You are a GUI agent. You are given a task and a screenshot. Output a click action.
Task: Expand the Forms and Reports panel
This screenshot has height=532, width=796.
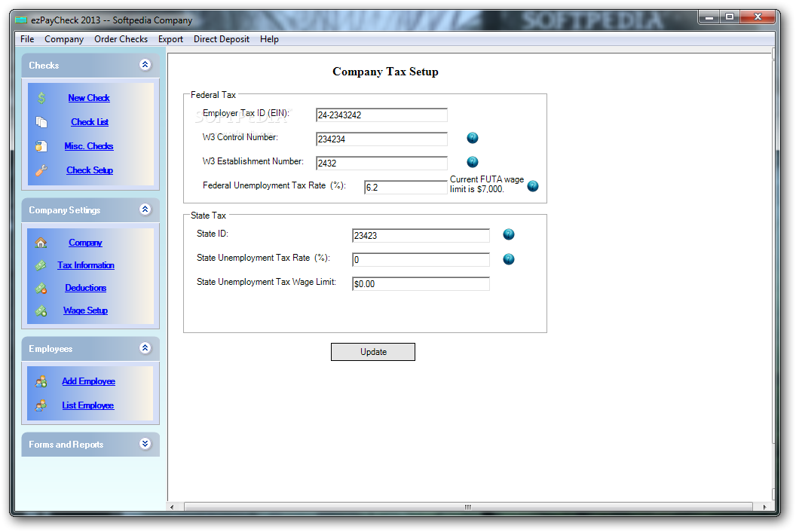(145, 444)
